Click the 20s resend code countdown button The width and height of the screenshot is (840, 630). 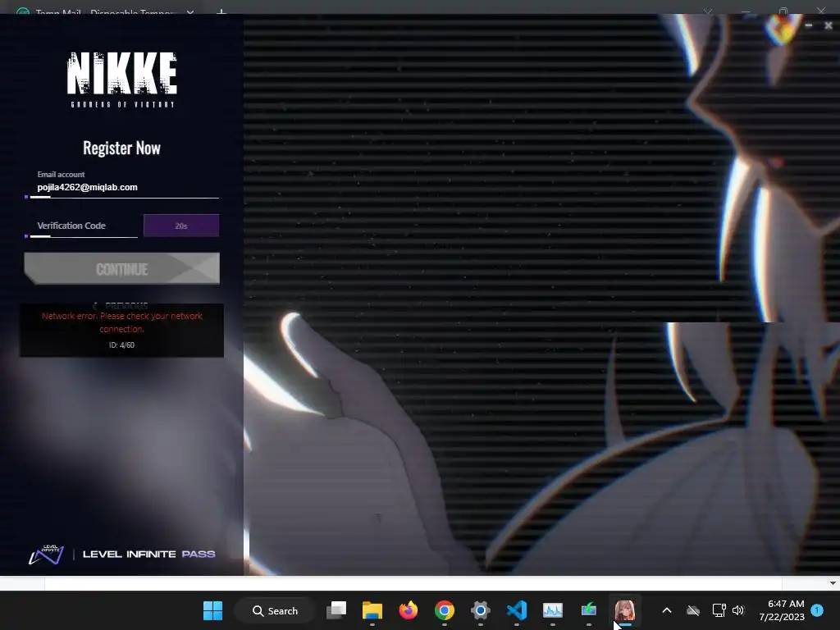(181, 226)
